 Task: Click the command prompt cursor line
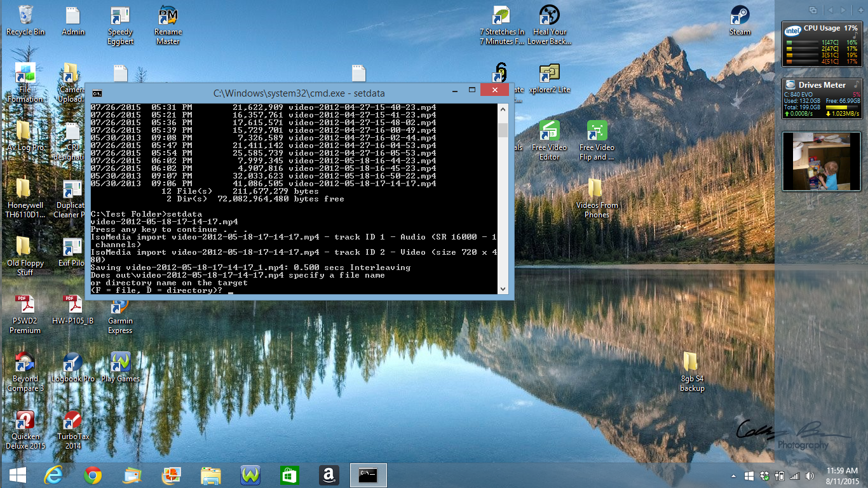click(x=162, y=290)
